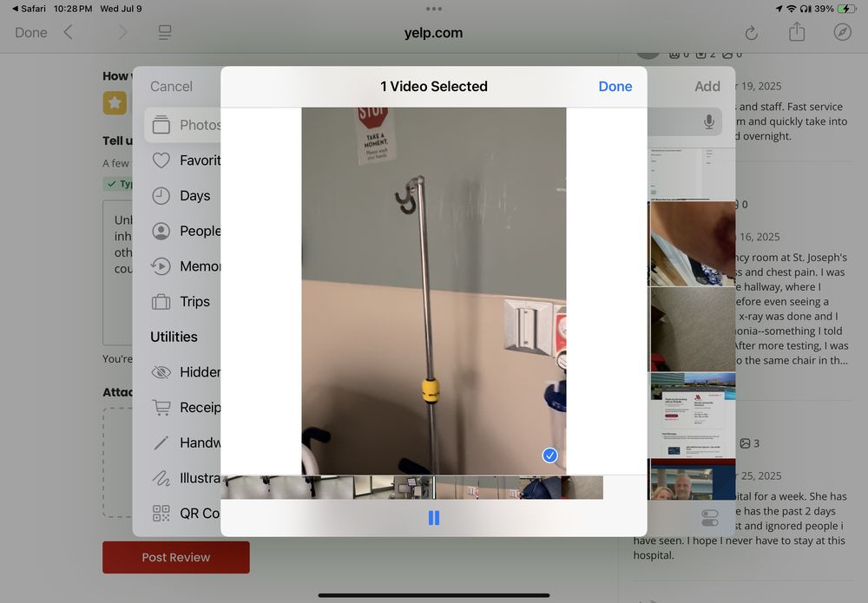Select the Days clock icon
This screenshot has height=603, width=868.
tap(161, 196)
